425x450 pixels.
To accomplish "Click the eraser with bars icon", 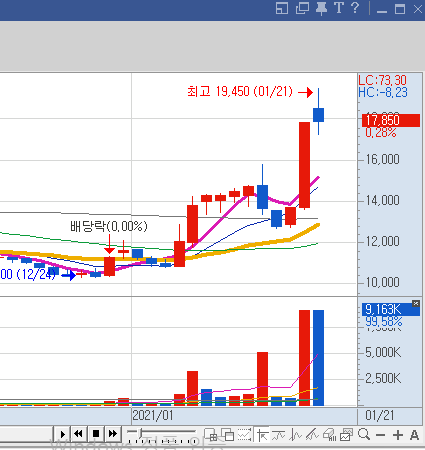I will 329,435.
